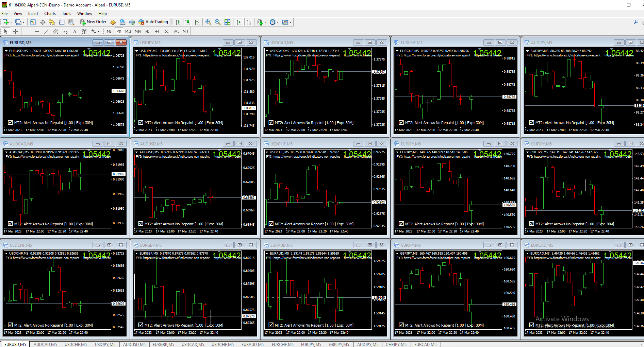Zoom in on the chart

point(208,22)
